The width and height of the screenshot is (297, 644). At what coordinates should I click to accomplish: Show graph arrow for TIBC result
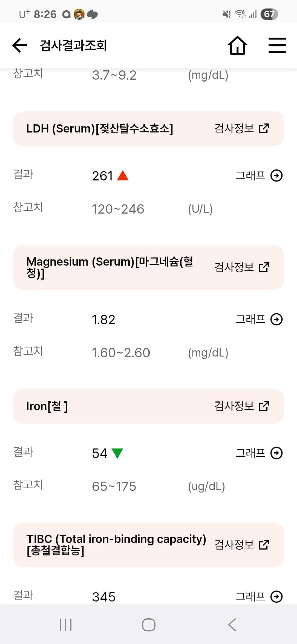tap(277, 597)
